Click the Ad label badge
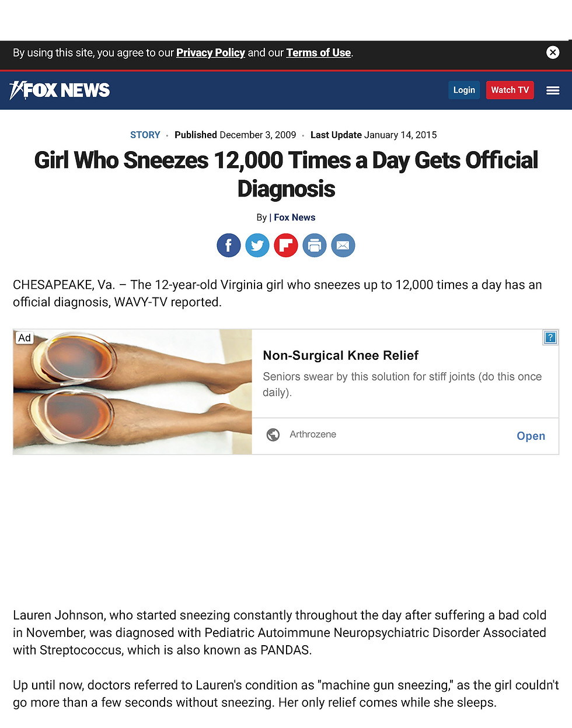 (25, 338)
